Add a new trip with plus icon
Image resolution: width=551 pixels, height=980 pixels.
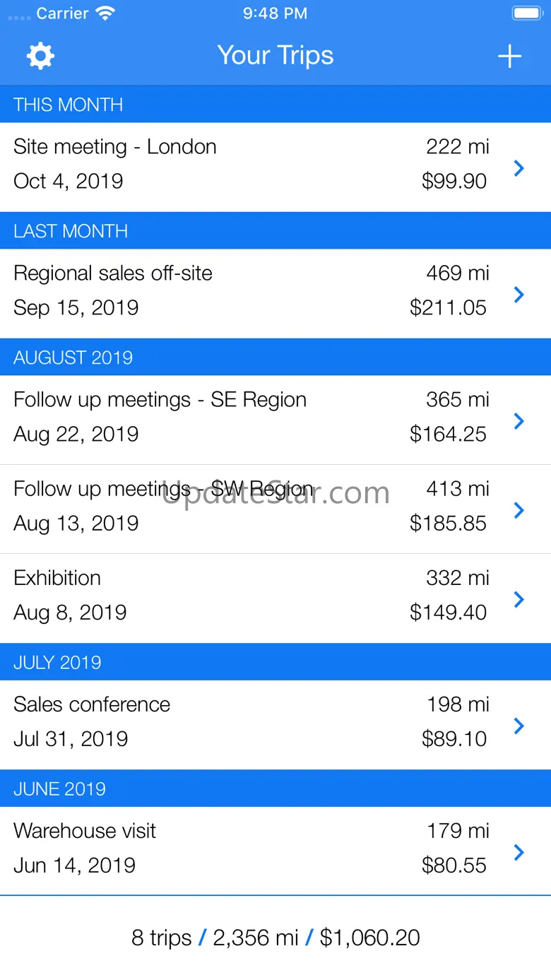509,57
